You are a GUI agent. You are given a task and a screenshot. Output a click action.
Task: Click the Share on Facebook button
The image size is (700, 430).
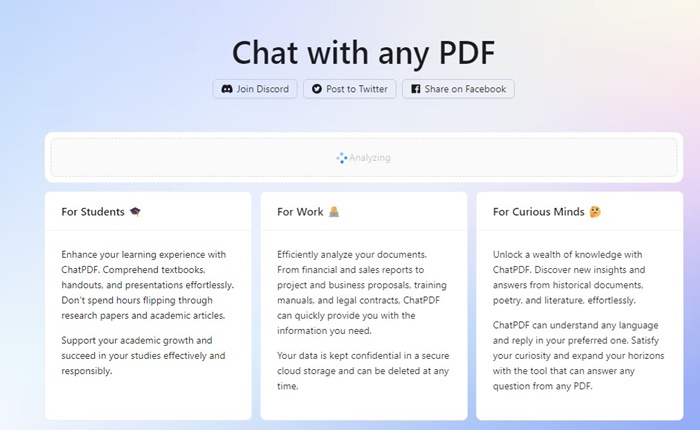click(x=458, y=89)
